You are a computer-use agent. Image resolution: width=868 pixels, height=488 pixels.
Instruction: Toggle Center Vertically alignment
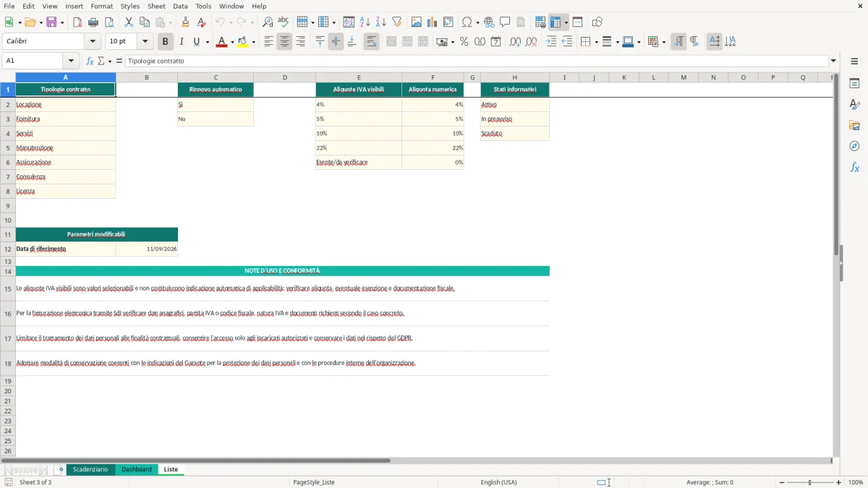click(336, 42)
